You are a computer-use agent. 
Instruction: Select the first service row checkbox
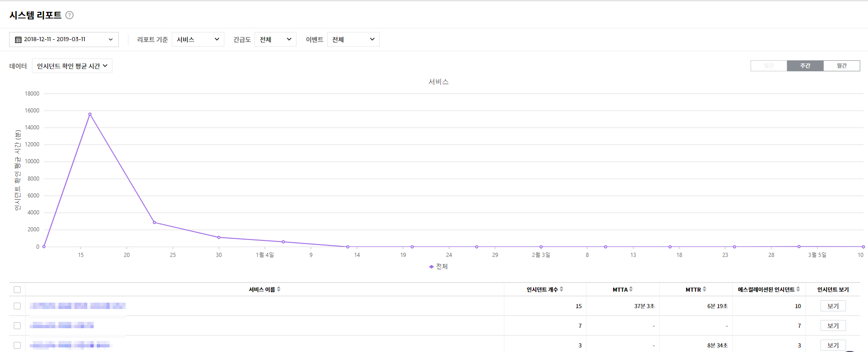tap(17, 306)
